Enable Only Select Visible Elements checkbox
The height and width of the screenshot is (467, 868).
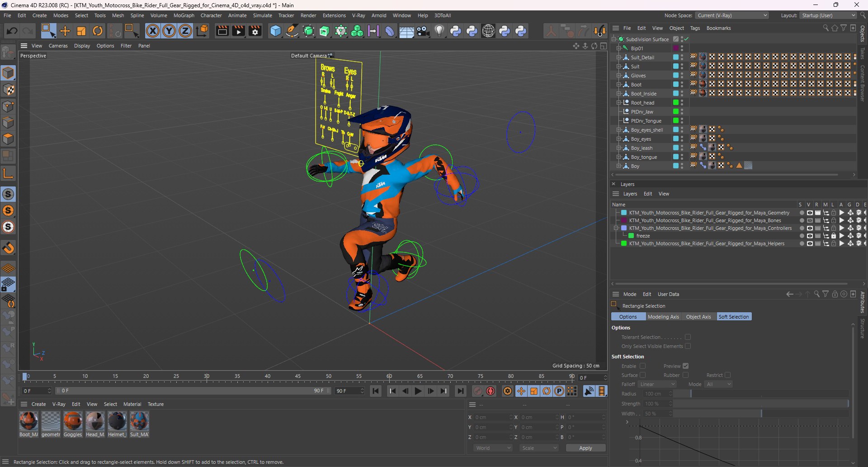688,346
